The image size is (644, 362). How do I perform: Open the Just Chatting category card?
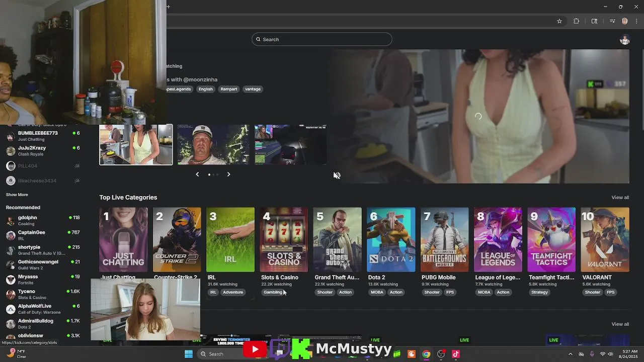123,240
